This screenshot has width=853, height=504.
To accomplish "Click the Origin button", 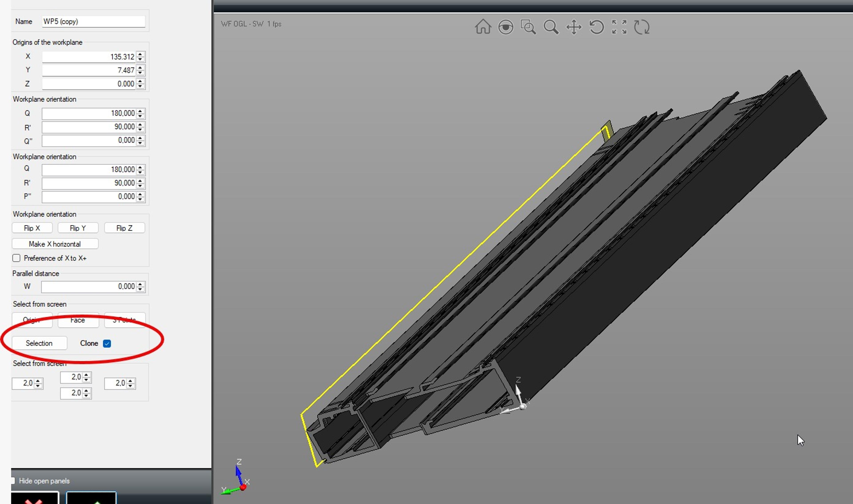I will tap(32, 320).
